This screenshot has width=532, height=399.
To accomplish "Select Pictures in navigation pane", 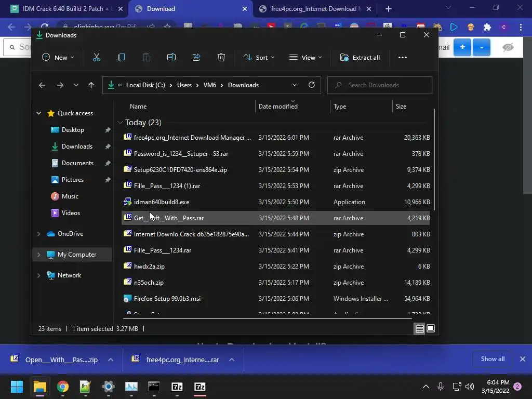I will (x=73, y=179).
